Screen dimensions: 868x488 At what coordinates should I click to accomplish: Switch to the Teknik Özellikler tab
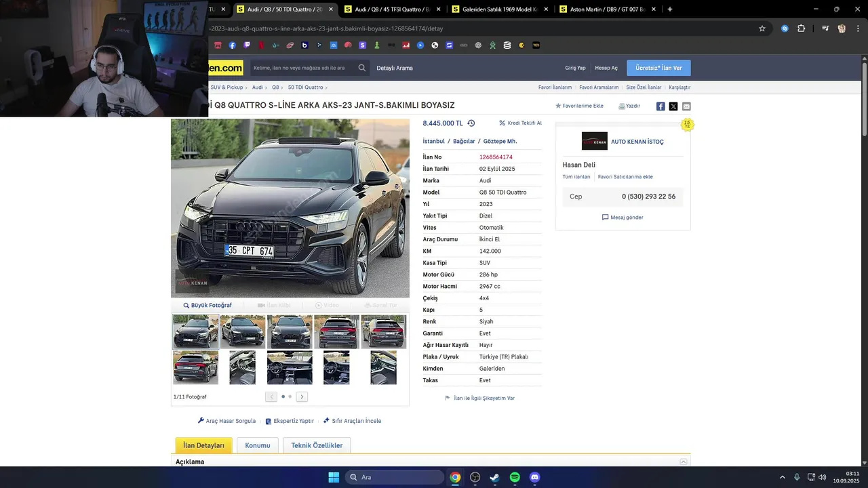click(x=317, y=445)
